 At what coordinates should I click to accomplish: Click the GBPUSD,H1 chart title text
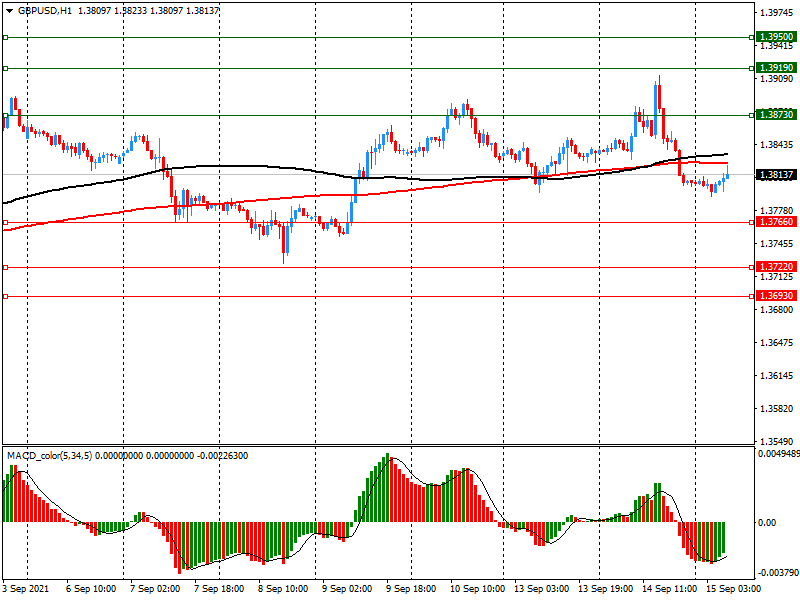click(x=45, y=10)
